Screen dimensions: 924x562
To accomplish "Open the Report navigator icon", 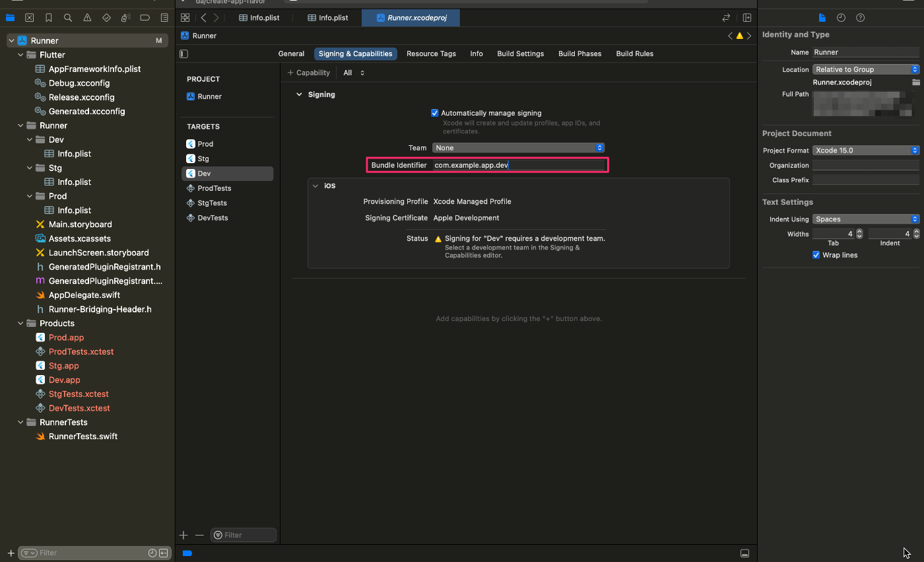I will [164, 18].
